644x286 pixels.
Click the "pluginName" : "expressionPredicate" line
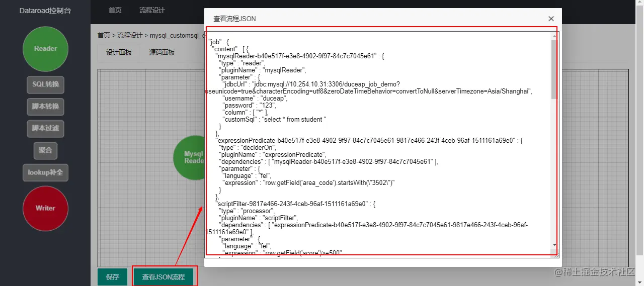pyautogui.click(x=272, y=155)
